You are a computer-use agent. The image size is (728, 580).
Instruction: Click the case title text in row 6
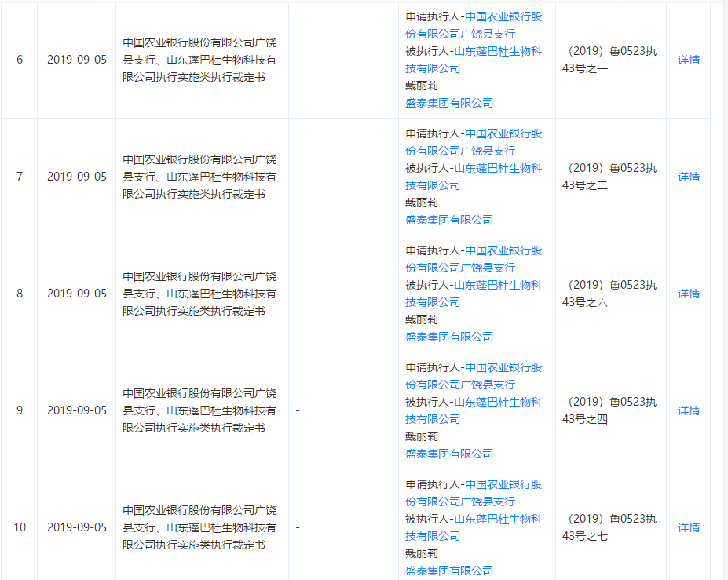199,60
